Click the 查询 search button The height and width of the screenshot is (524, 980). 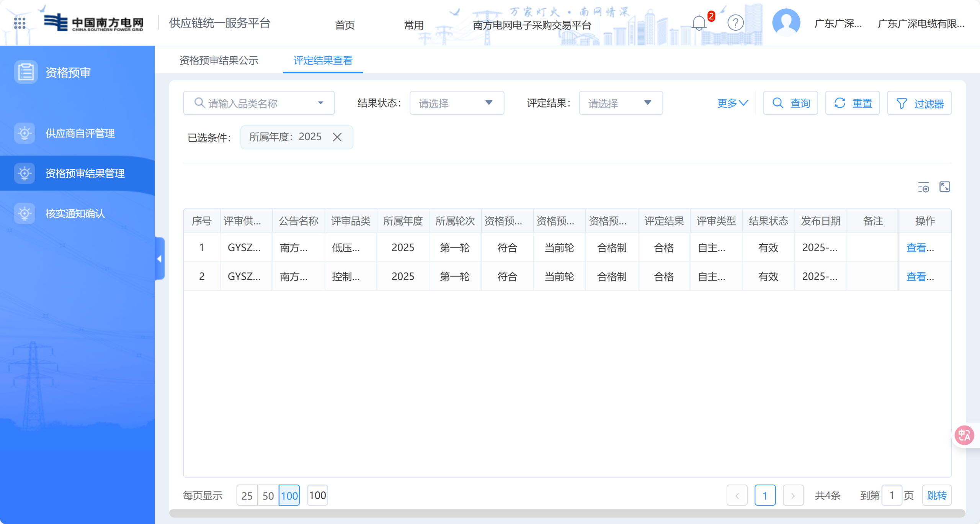click(791, 103)
